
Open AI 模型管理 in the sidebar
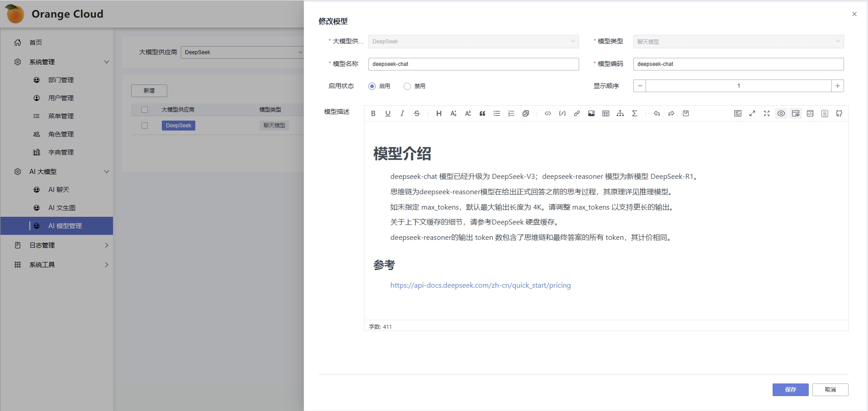pyautogui.click(x=57, y=226)
